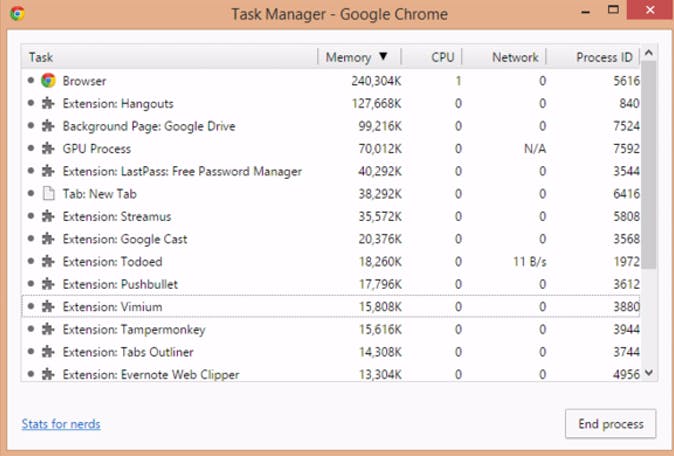Click the Chrome icon beside Browser task

click(48, 81)
